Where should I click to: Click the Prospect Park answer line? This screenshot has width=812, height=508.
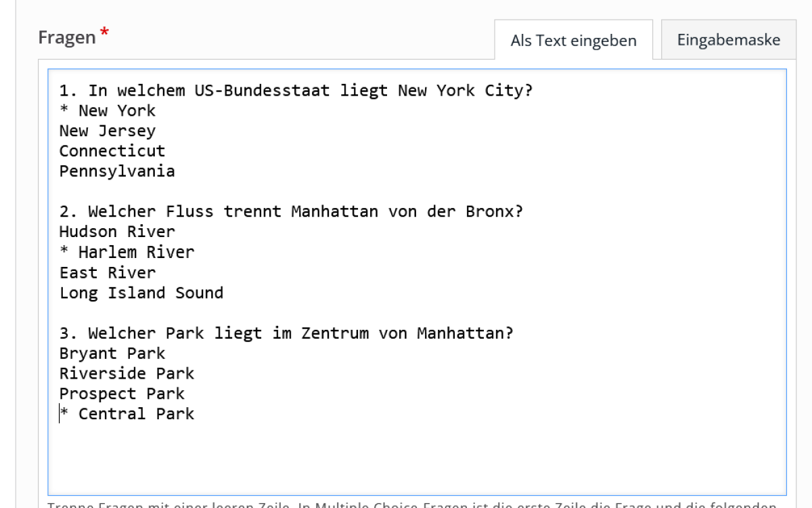click(122, 394)
